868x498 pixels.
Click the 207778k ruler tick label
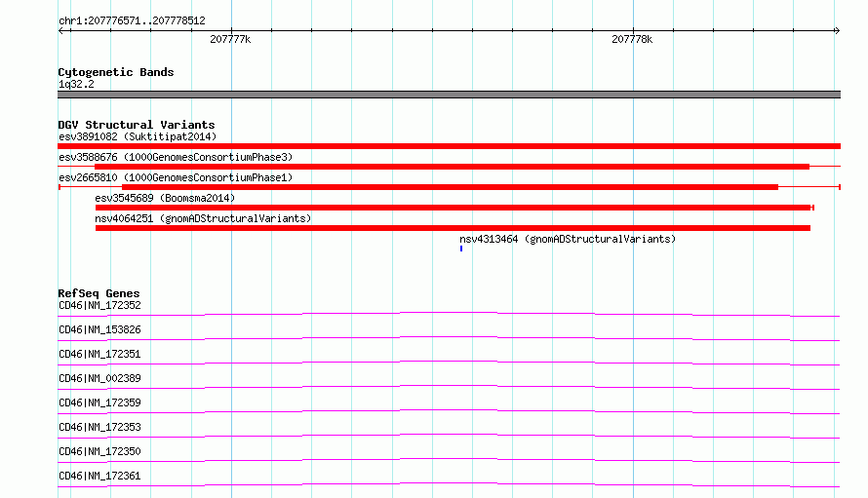coord(632,39)
